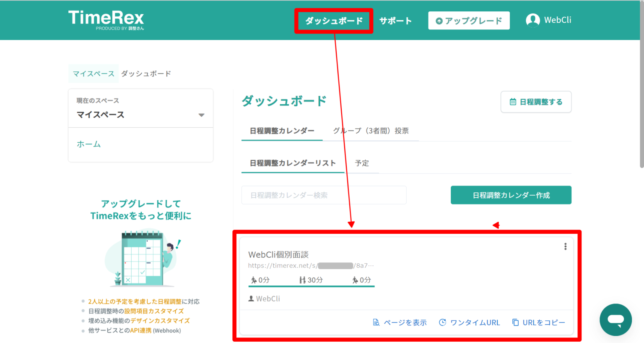The width and height of the screenshot is (644, 343).
Task: Select the マイスペース tab
Action: click(x=93, y=73)
